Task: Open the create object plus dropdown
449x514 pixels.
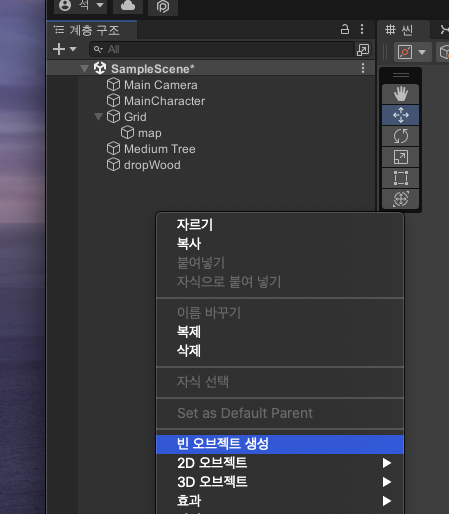Action: tap(65, 49)
